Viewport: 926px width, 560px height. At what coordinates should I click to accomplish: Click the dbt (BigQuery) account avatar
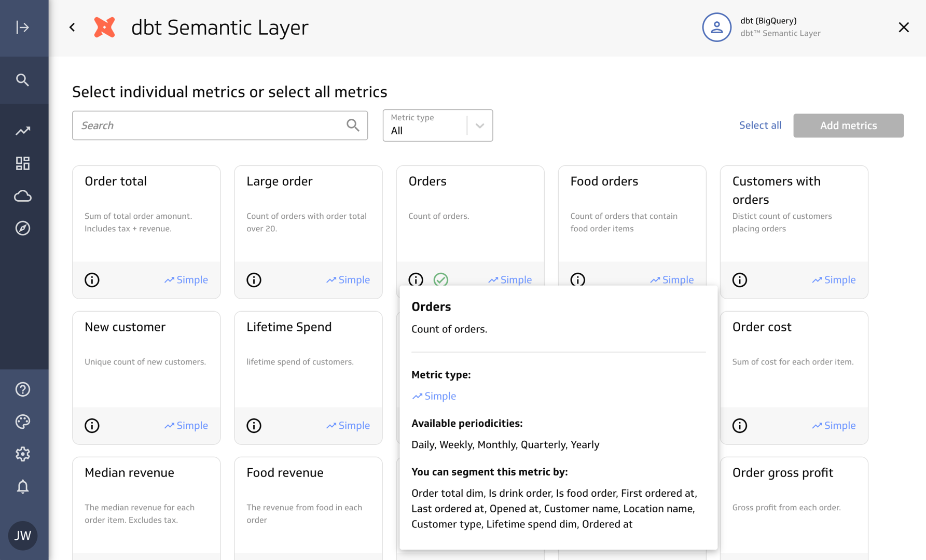click(716, 27)
